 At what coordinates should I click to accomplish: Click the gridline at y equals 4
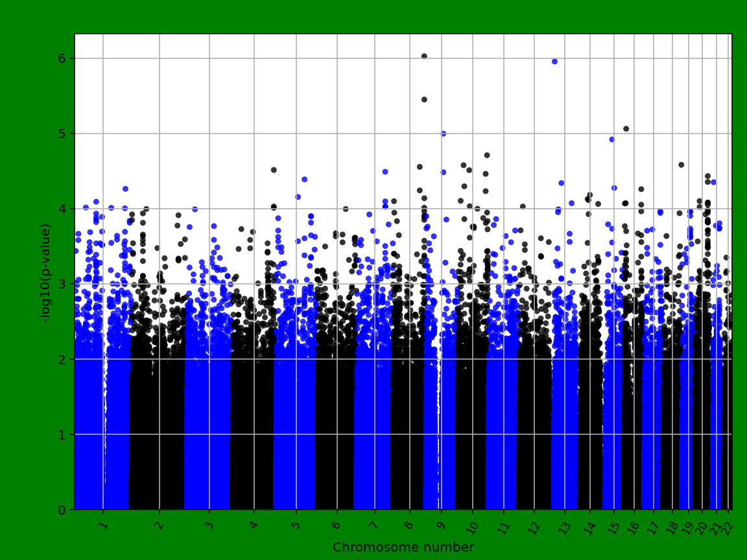(259, 208)
